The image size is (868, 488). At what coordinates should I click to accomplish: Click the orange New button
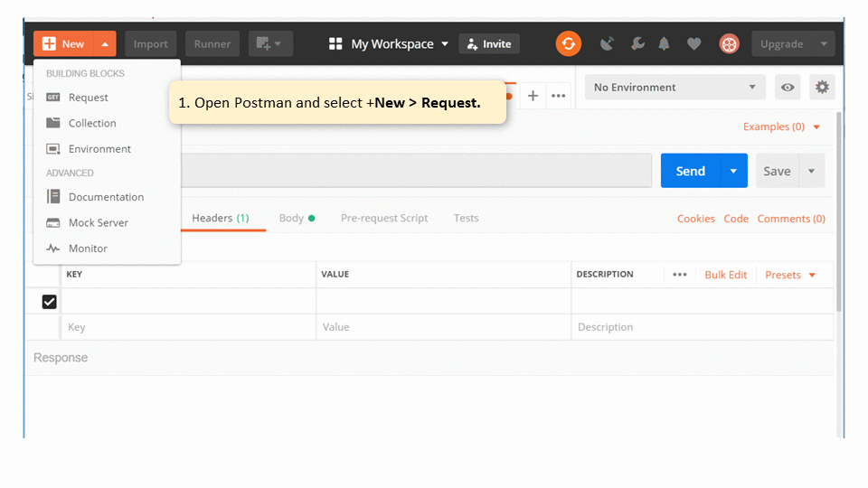[x=64, y=43]
